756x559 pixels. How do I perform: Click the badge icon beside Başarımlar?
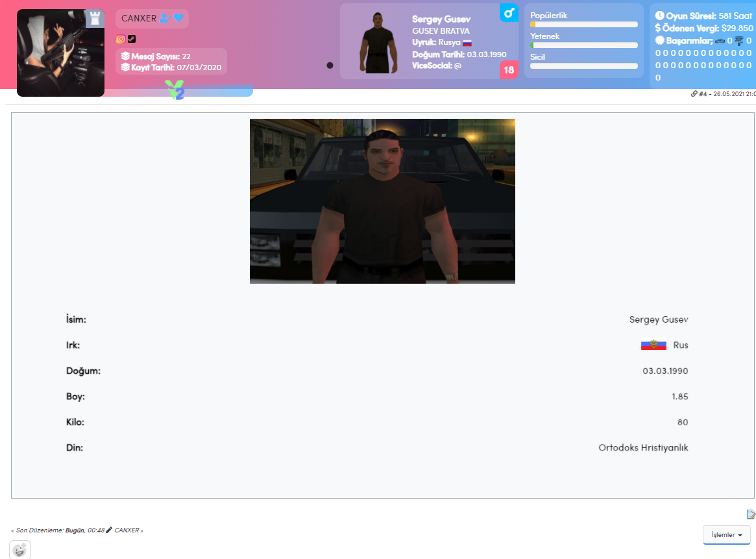(659, 40)
